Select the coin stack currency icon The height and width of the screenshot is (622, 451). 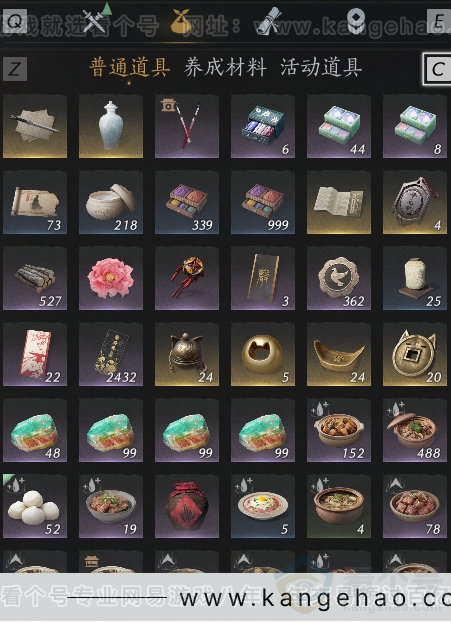356,21
